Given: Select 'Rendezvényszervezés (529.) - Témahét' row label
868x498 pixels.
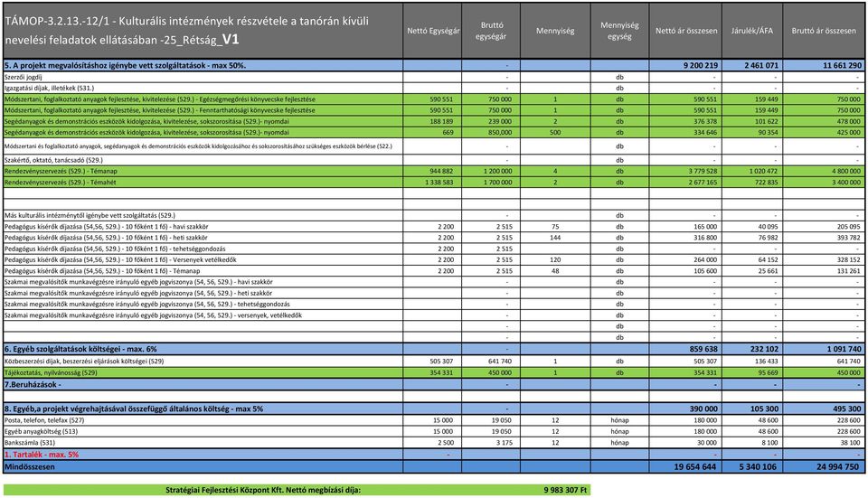Looking at the screenshot, I should pyautogui.click(x=60, y=183).
